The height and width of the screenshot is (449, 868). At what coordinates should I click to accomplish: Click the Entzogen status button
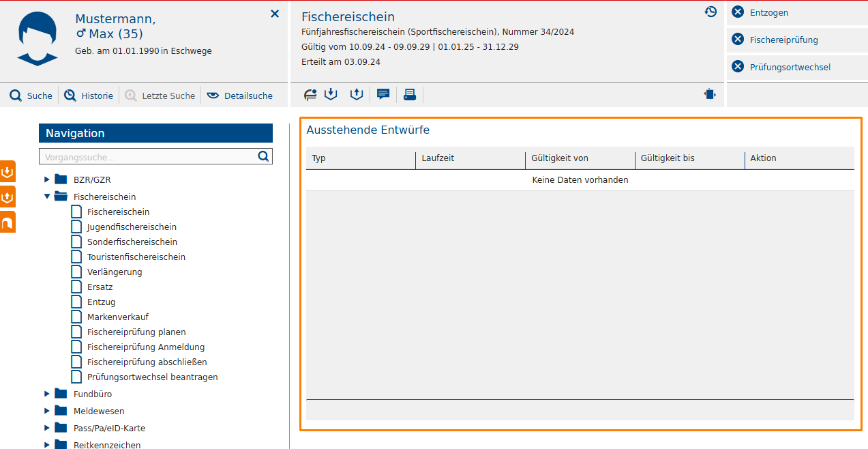768,13
